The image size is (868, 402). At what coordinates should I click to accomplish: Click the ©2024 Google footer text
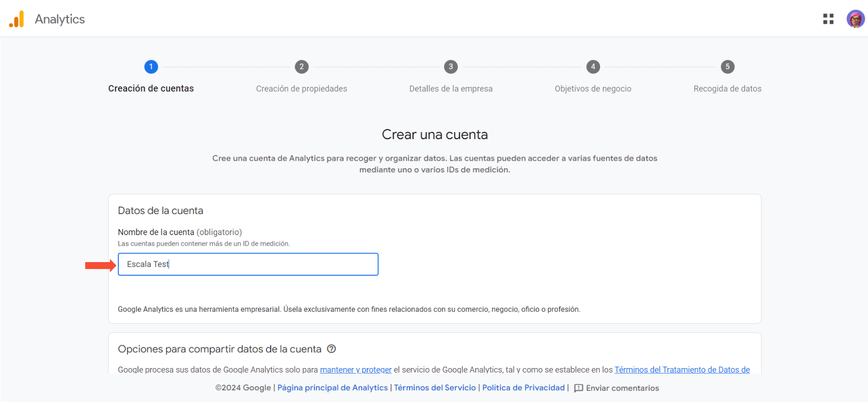tap(243, 388)
